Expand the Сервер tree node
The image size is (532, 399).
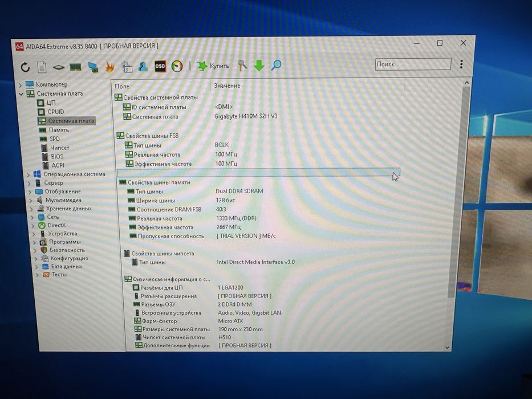pyautogui.click(x=29, y=183)
